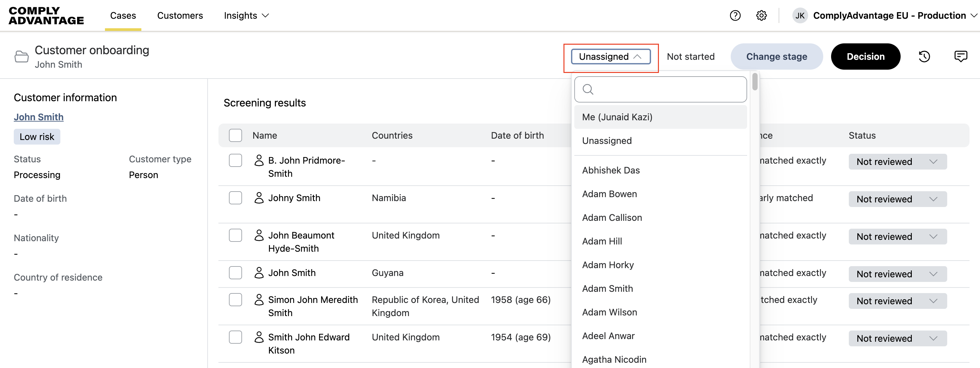
Task: Click ComplyAdvantage logo
Action: point(46,16)
